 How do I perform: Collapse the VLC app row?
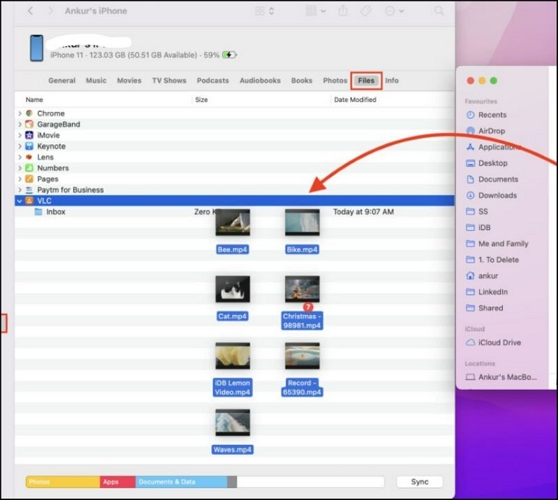(20, 201)
